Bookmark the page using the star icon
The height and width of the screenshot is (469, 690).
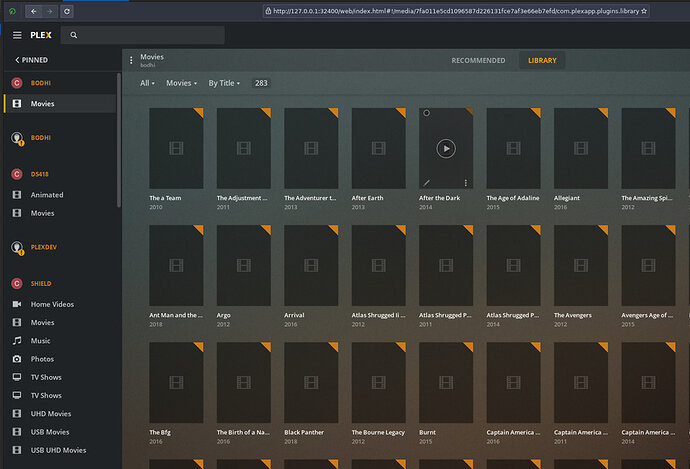click(643, 11)
